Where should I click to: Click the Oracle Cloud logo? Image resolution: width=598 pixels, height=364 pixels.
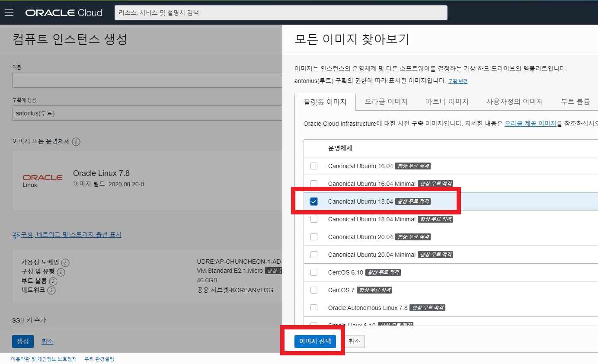(x=64, y=13)
